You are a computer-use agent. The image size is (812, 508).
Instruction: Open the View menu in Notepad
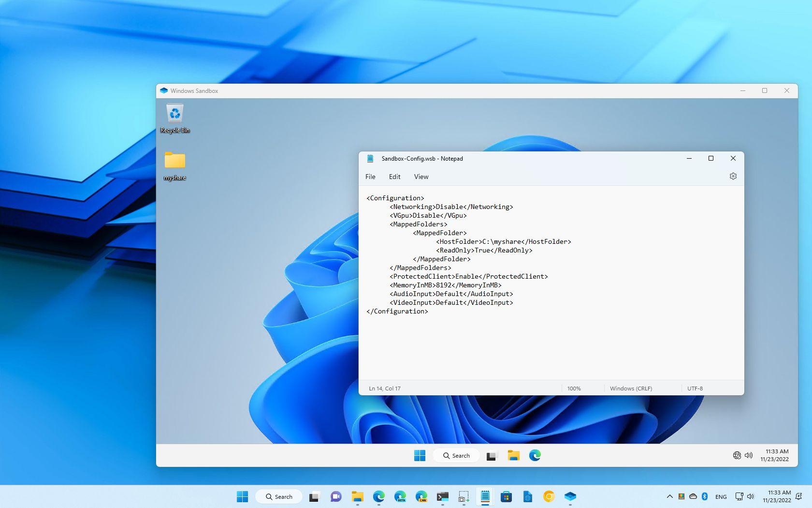pos(421,177)
